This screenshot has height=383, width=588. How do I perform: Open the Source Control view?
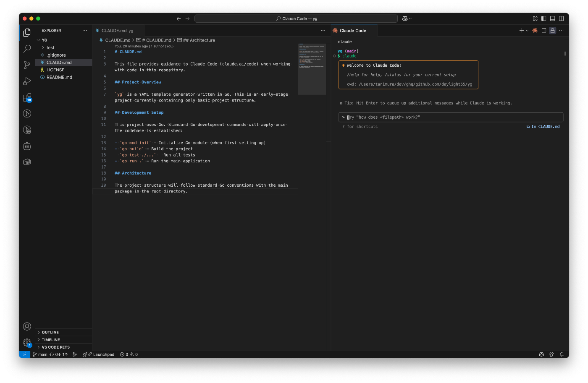(x=27, y=65)
